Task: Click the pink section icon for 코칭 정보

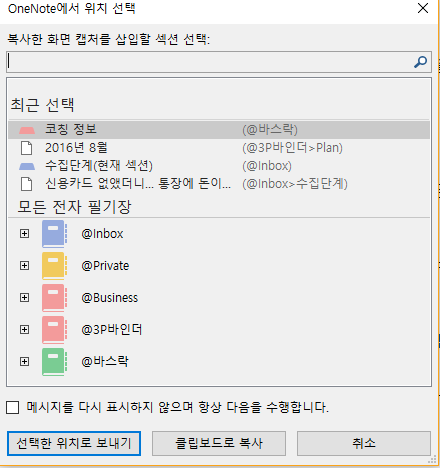Action: pos(27,130)
